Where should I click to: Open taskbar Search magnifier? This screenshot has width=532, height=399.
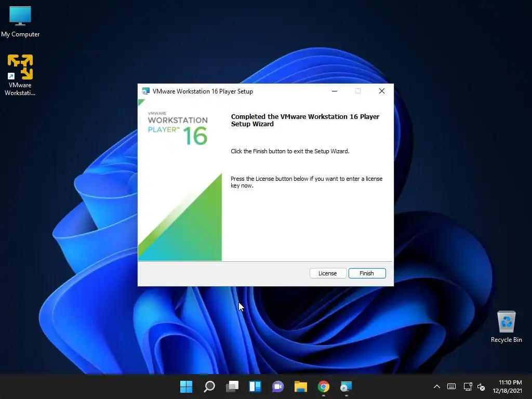tap(209, 387)
